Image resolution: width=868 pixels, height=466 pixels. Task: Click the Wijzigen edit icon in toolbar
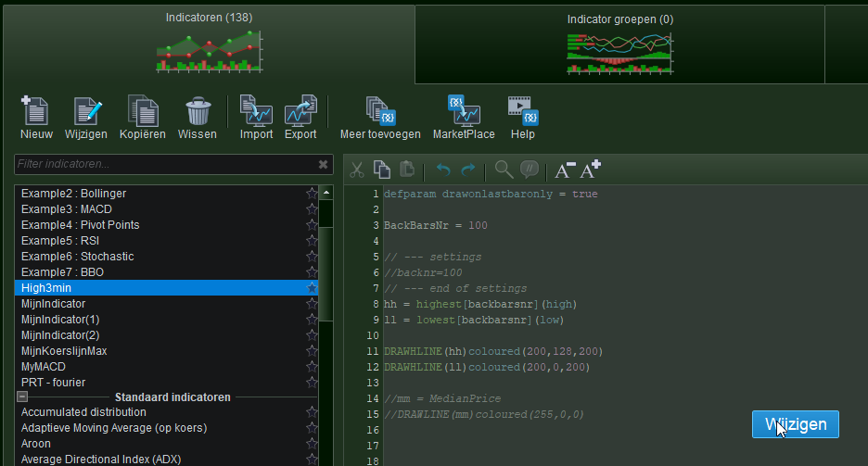[86, 111]
